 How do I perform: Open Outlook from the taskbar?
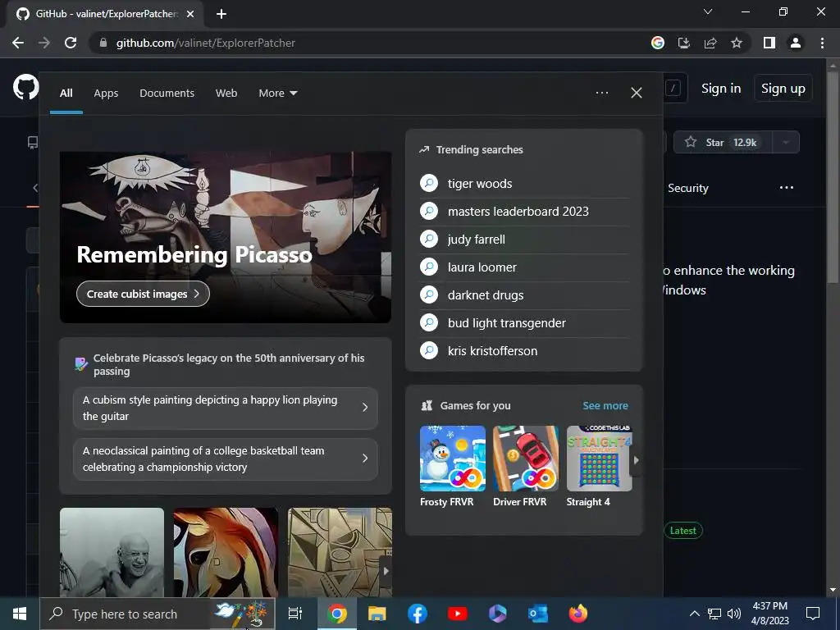pos(538,614)
